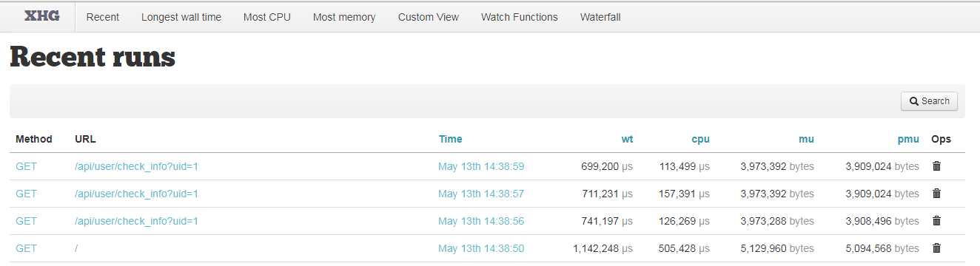980x266 pixels.
Task: Select the 699,200 µs wall time value
Action: click(607, 166)
